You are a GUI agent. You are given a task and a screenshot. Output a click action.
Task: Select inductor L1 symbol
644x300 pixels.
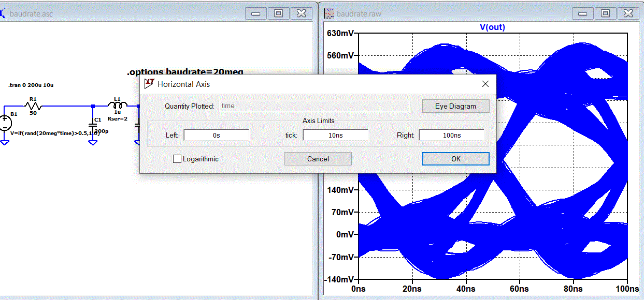point(117,106)
